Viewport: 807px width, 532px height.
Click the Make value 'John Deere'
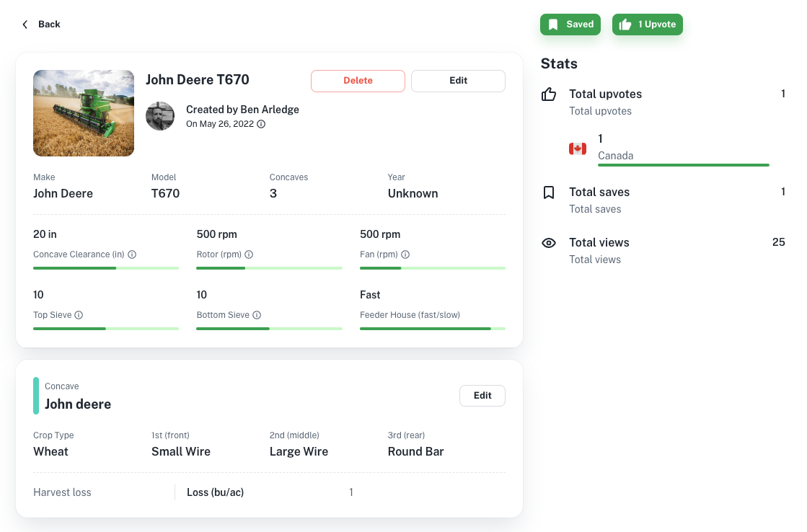tap(63, 193)
